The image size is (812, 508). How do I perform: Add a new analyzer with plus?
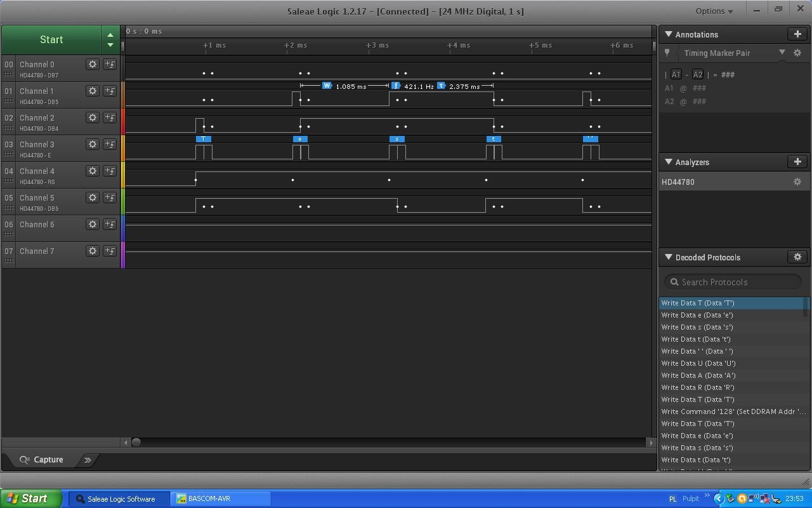(797, 162)
